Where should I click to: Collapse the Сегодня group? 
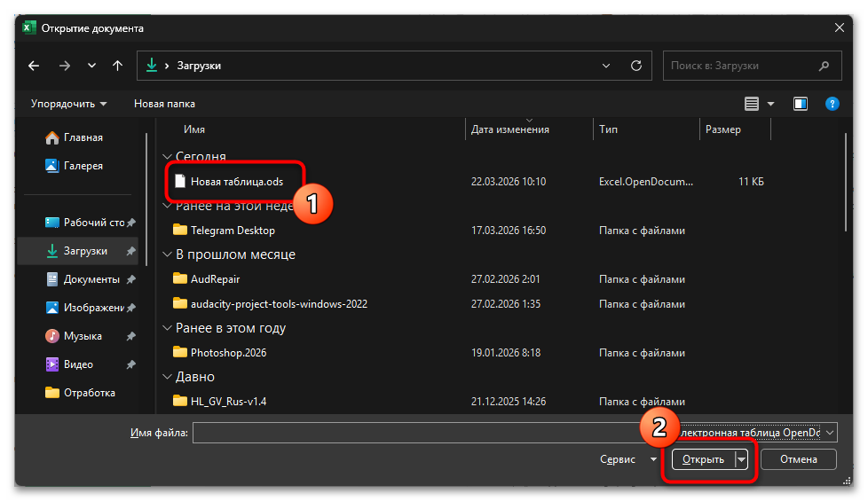167,157
